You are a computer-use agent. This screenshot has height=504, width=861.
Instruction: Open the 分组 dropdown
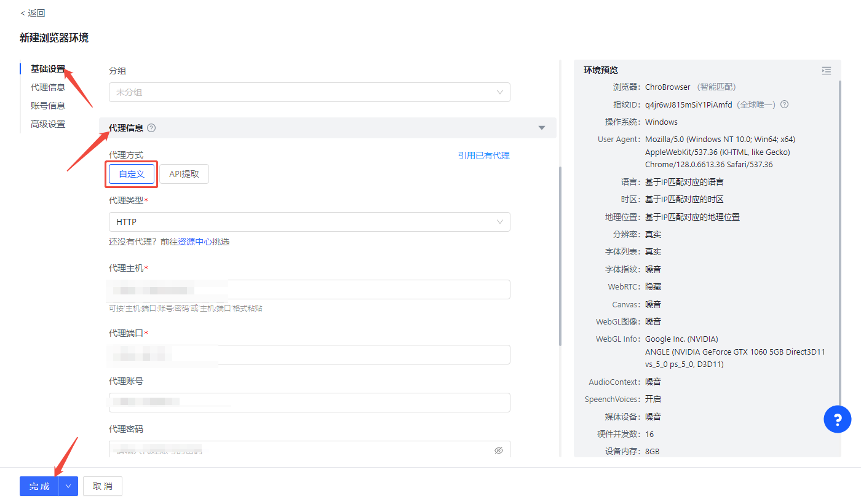[x=309, y=92]
